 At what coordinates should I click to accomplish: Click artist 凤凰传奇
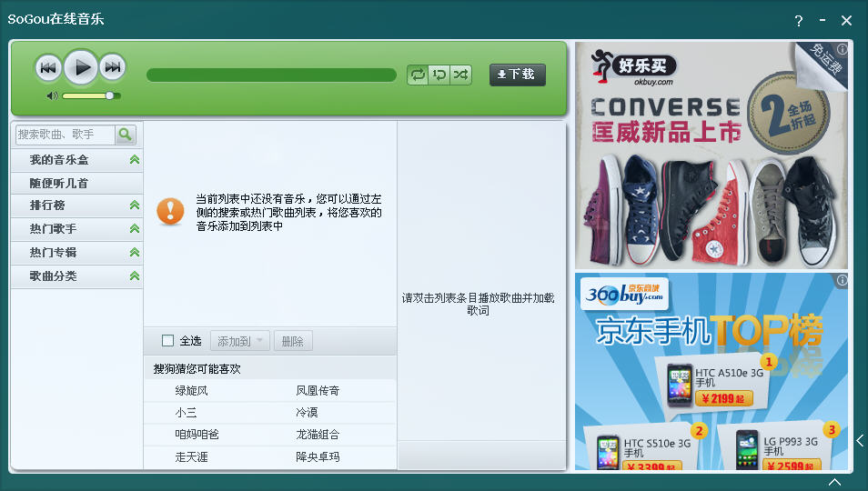(318, 391)
